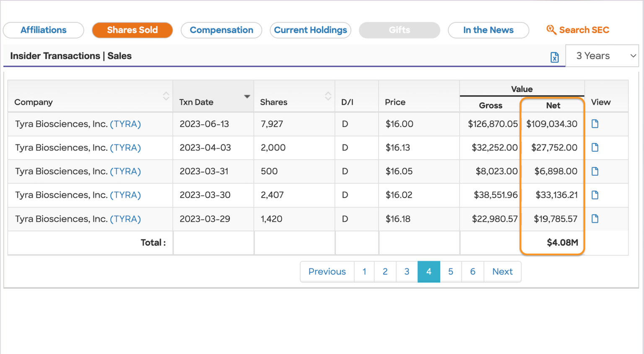
Task: Switch to the Compensation tab
Action: 221,30
